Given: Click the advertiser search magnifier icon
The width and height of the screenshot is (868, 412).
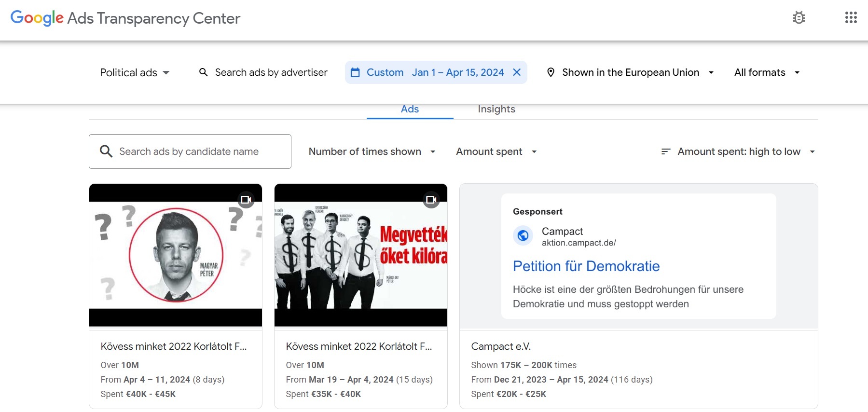Looking at the screenshot, I should coord(204,72).
